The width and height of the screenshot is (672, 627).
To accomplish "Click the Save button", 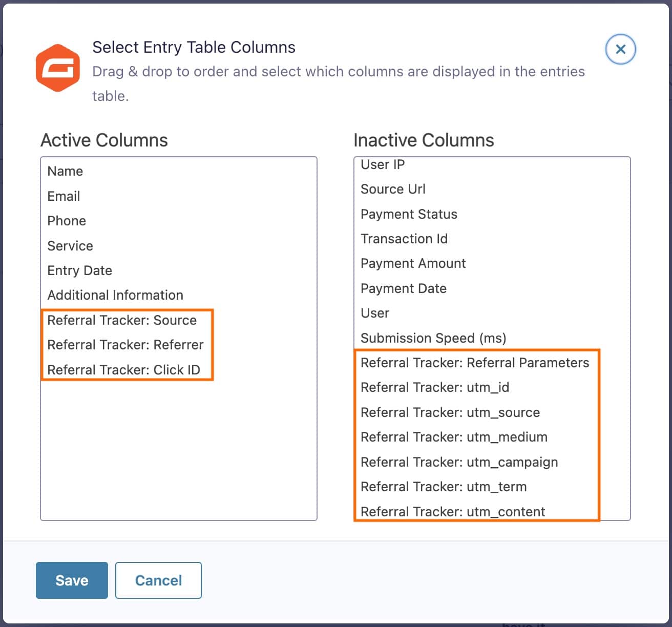I will click(x=71, y=580).
